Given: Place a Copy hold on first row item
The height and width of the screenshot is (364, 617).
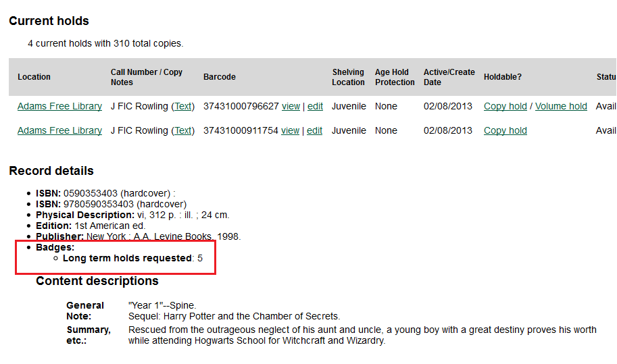Looking at the screenshot, I should pyautogui.click(x=505, y=106).
